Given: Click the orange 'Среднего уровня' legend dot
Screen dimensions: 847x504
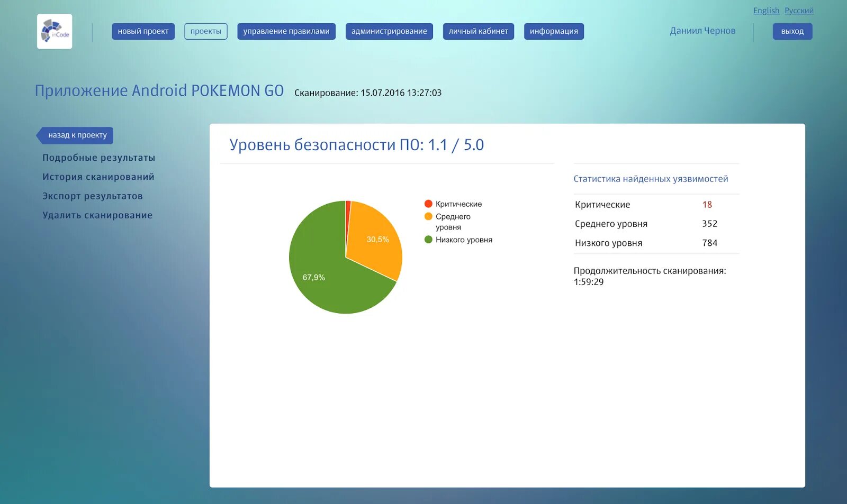Looking at the screenshot, I should [x=428, y=216].
